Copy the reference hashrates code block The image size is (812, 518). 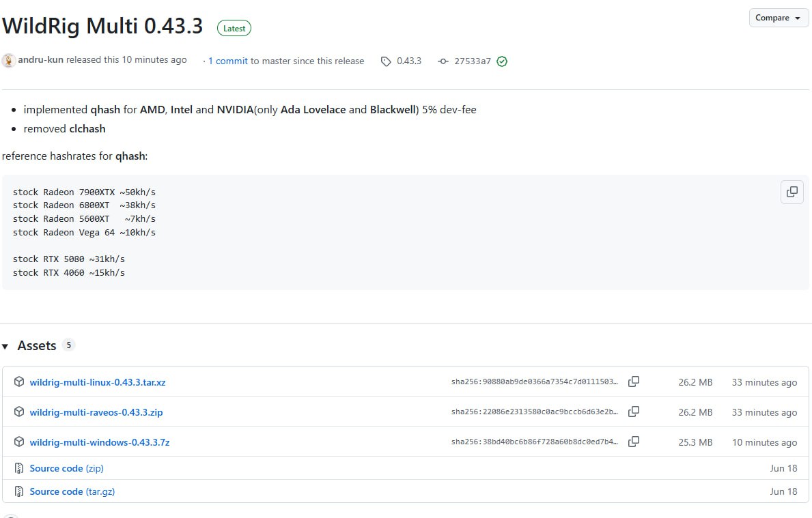792,192
